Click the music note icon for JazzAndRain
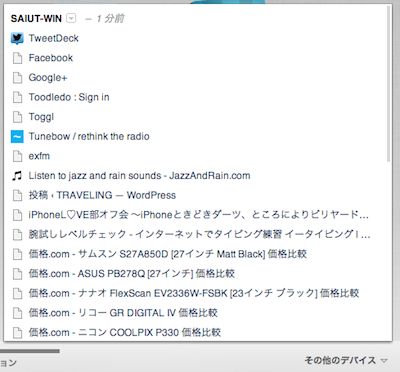 (17, 176)
